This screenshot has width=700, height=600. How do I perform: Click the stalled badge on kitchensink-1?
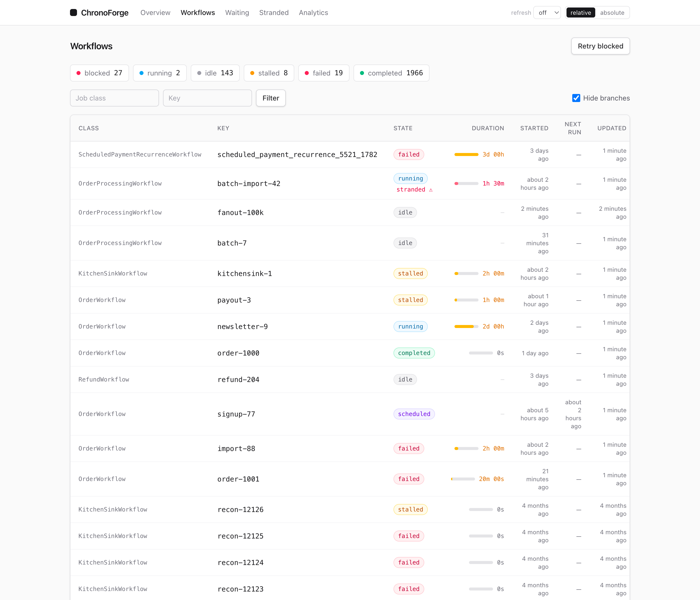pos(410,273)
